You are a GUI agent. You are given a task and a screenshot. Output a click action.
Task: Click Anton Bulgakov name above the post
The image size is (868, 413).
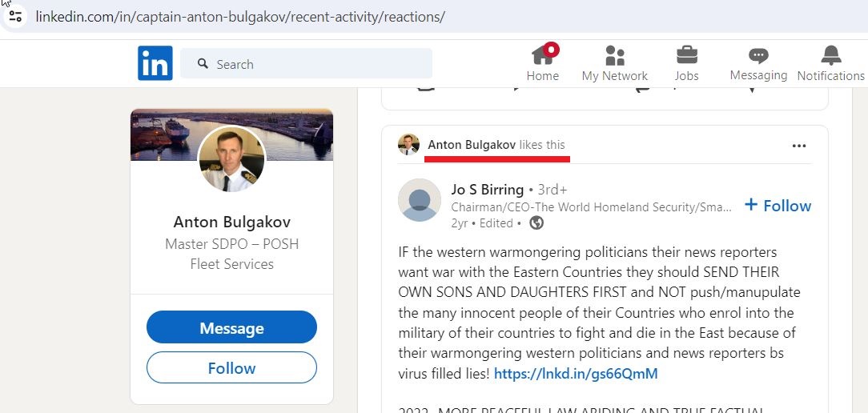pyautogui.click(x=472, y=145)
